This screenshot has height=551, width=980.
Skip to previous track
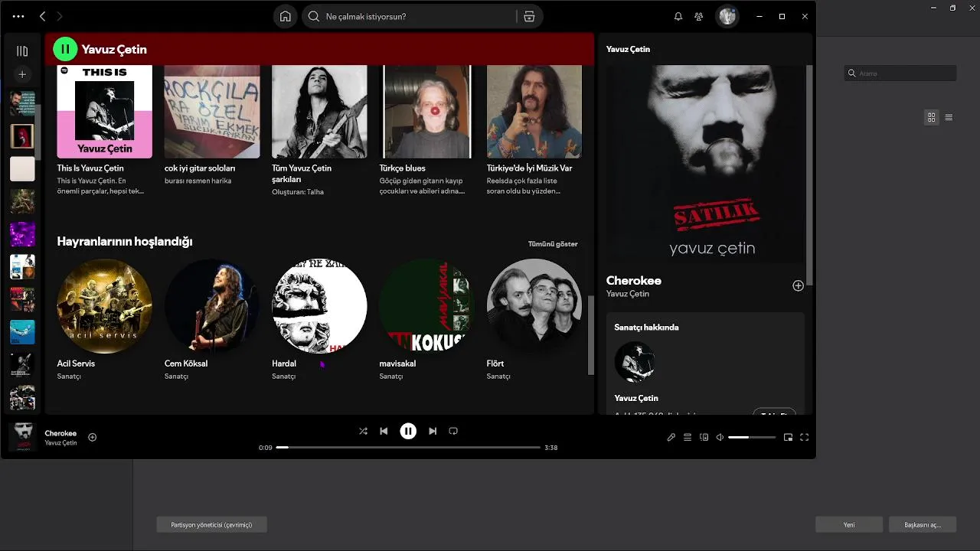coord(384,431)
